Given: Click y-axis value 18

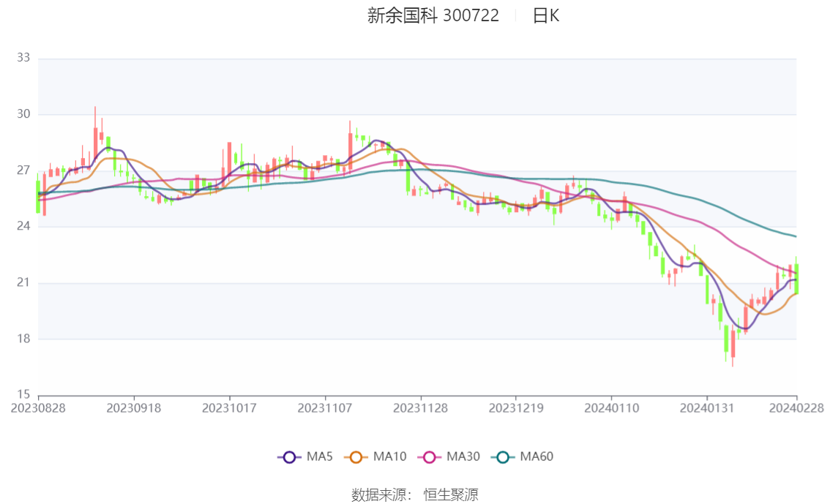Looking at the screenshot, I should coord(23,339).
